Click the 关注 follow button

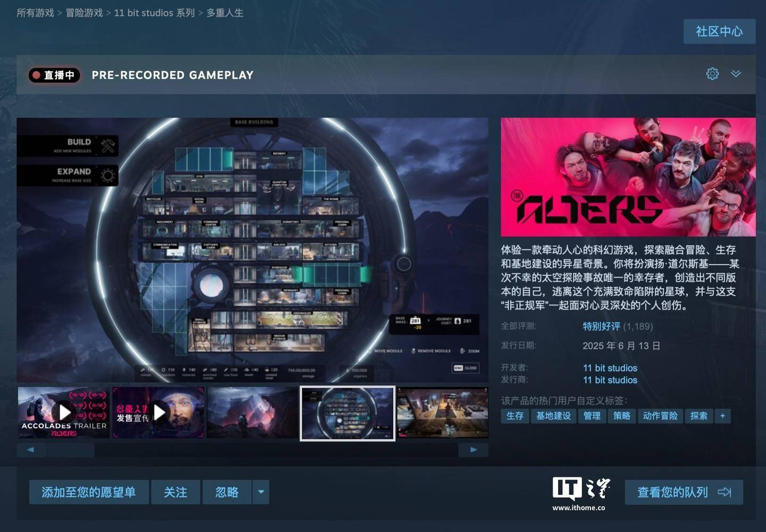tap(176, 492)
